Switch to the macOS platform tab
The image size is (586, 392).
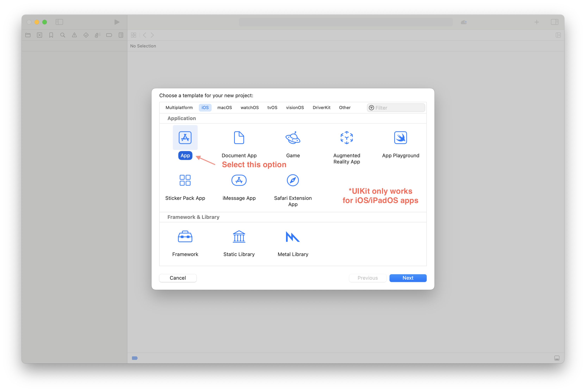[x=224, y=107]
